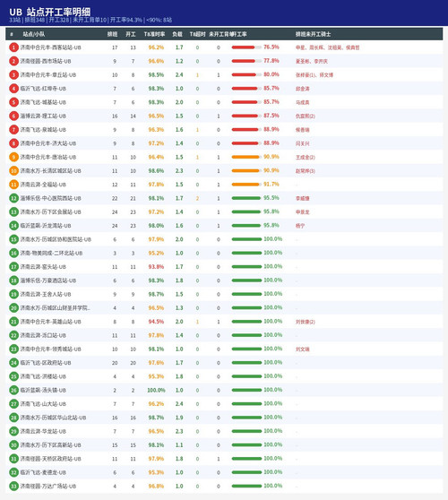
Task: Click the red rank 2 badge
Action: [13, 61]
